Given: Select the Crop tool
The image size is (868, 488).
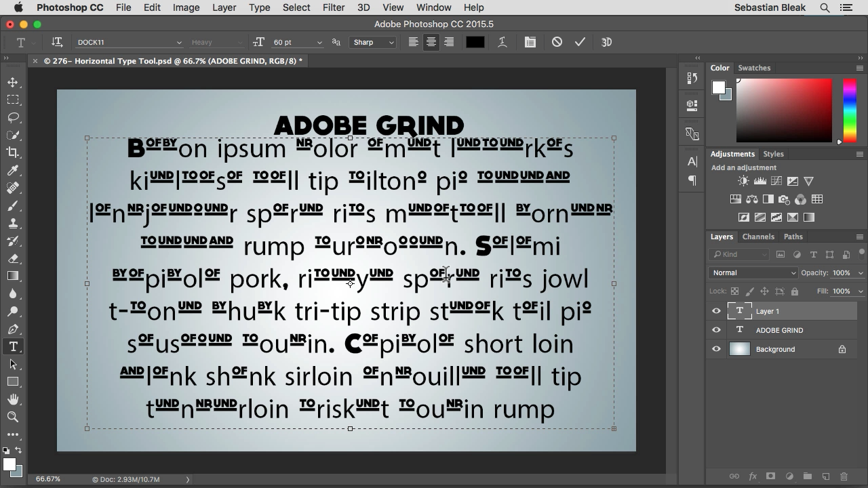Looking at the screenshot, I should coord(13,152).
